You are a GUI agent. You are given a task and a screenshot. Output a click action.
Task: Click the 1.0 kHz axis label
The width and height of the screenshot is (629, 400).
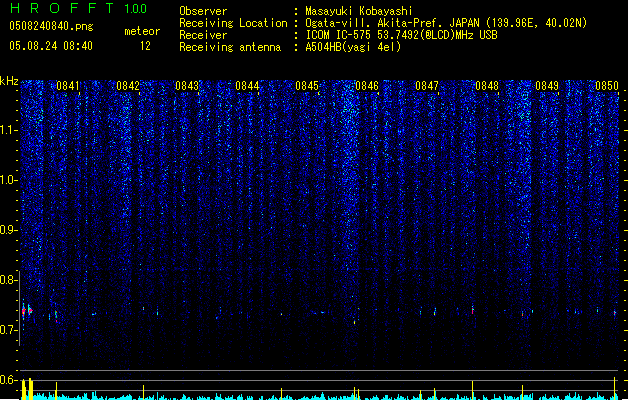pyautogui.click(x=8, y=180)
